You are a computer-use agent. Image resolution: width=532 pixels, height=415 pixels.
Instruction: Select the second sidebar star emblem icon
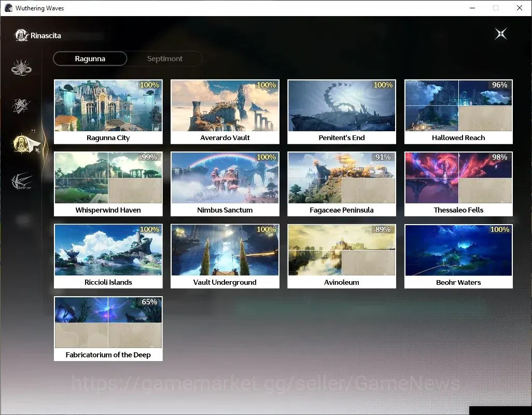click(x=21, y=105)
